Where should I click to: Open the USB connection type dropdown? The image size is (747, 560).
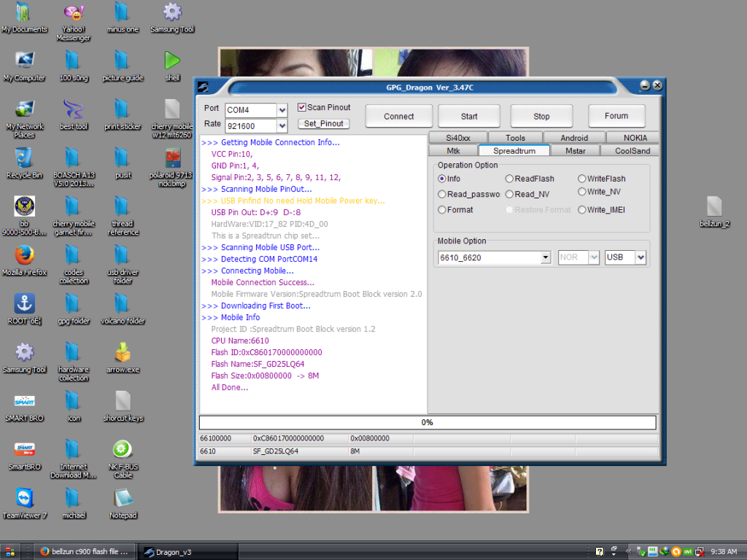pos(640,257)
